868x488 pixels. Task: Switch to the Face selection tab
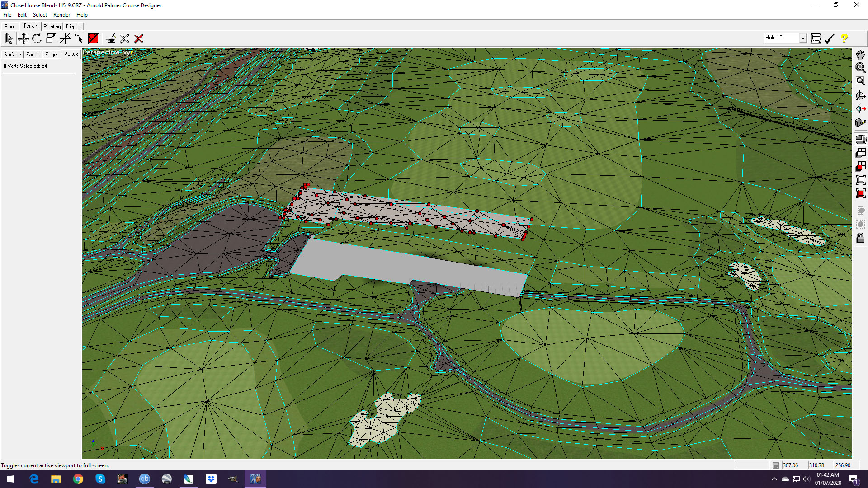[x=32, y=55]
